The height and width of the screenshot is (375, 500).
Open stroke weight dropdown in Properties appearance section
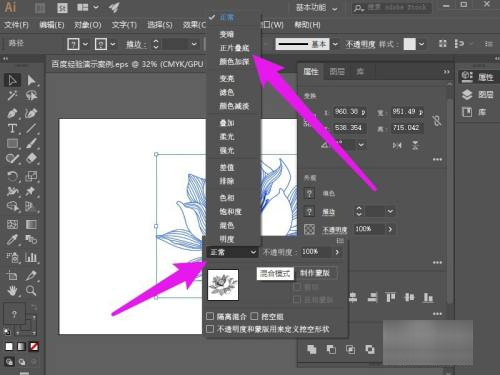coord(390,211)
